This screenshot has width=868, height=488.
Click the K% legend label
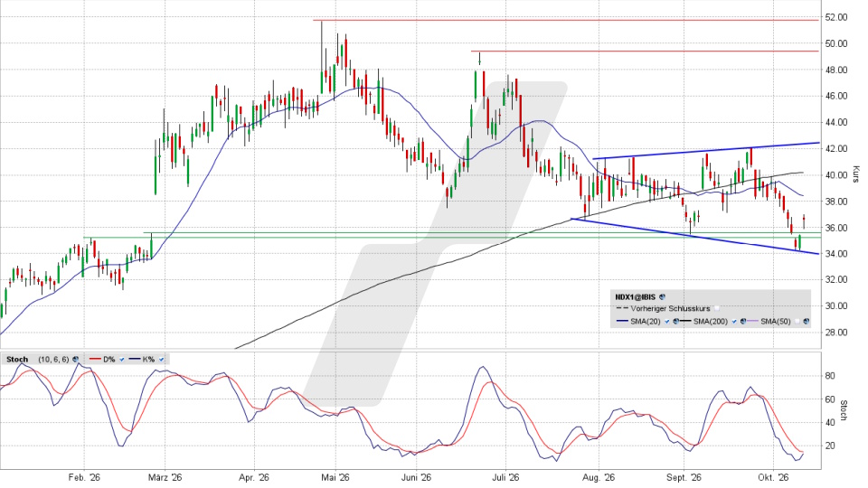tap(148, 360)
